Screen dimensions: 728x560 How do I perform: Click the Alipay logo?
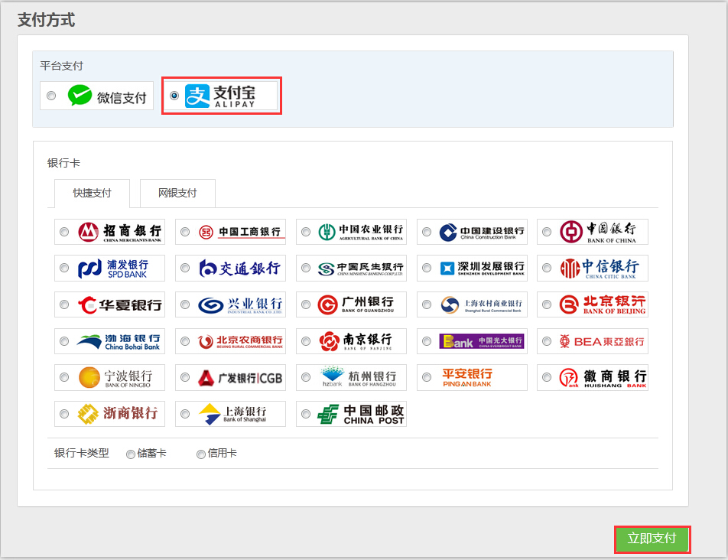point(220,96)
